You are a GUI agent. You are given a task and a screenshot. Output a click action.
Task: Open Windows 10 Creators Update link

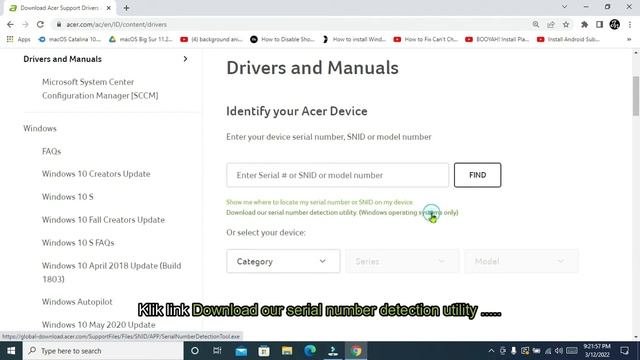[x=96, y=174]
